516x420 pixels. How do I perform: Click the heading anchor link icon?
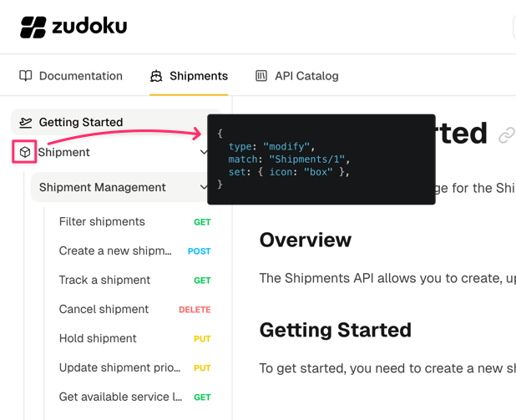click(506, 135)
